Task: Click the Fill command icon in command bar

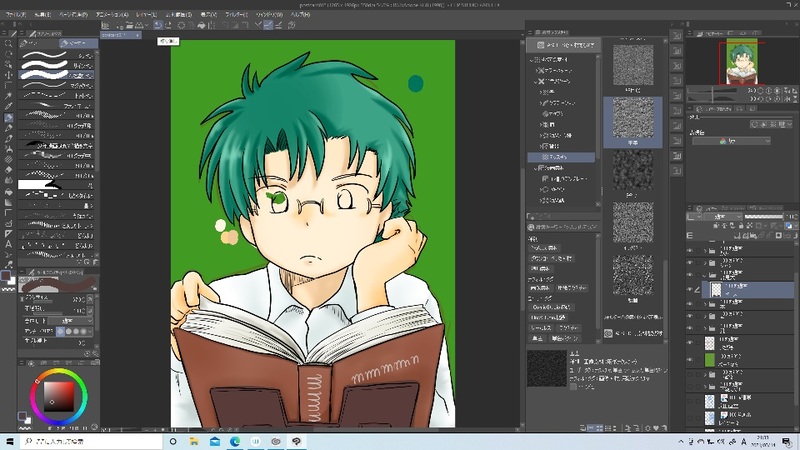Action: [202, 25]
